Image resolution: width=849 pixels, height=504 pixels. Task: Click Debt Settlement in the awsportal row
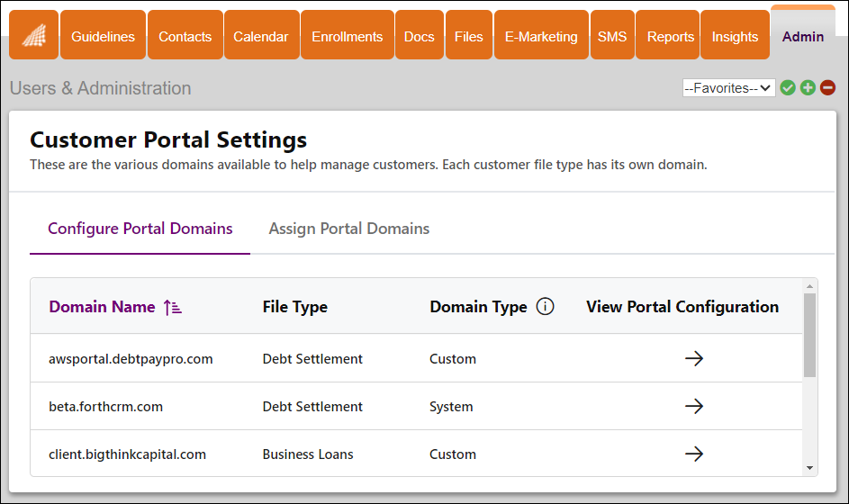[x=312, y=359]
